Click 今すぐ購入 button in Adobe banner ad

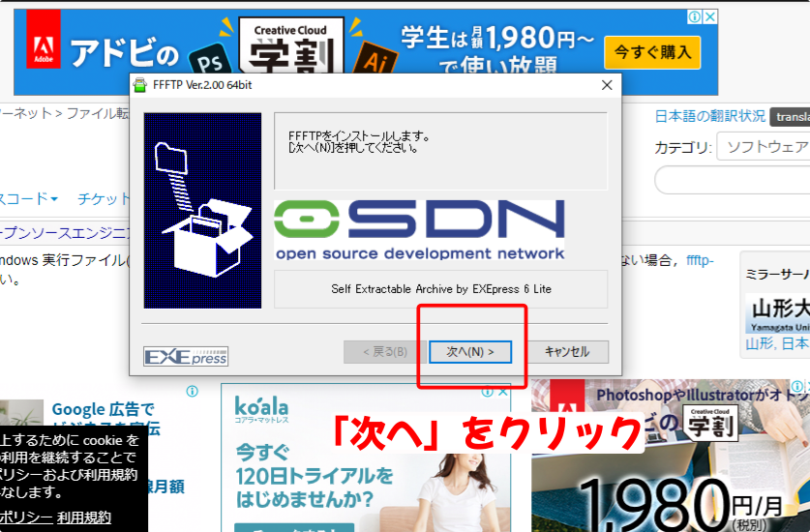click(652, 52)
